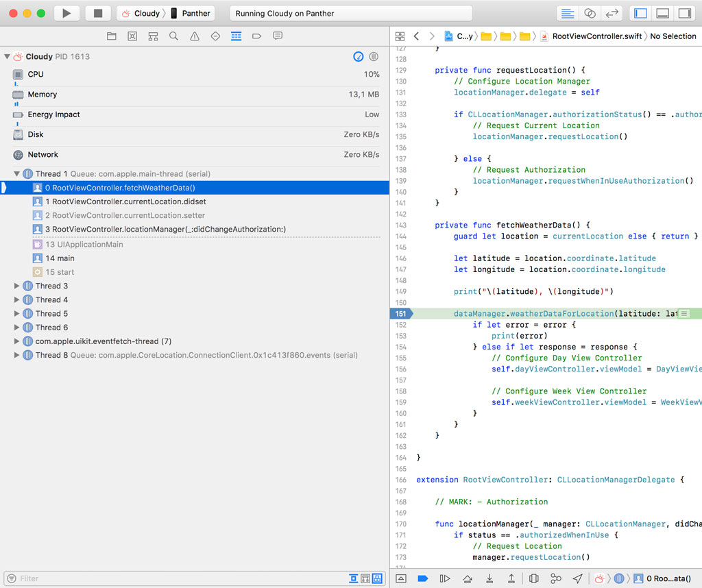The image size is (702, 588).
Task: Open the Project navigator folder icon
Action: 111,36
